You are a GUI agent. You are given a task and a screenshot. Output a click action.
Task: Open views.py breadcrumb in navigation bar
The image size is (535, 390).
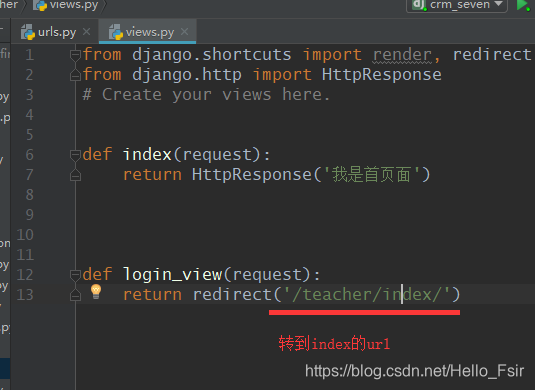(x=66, y=5)
